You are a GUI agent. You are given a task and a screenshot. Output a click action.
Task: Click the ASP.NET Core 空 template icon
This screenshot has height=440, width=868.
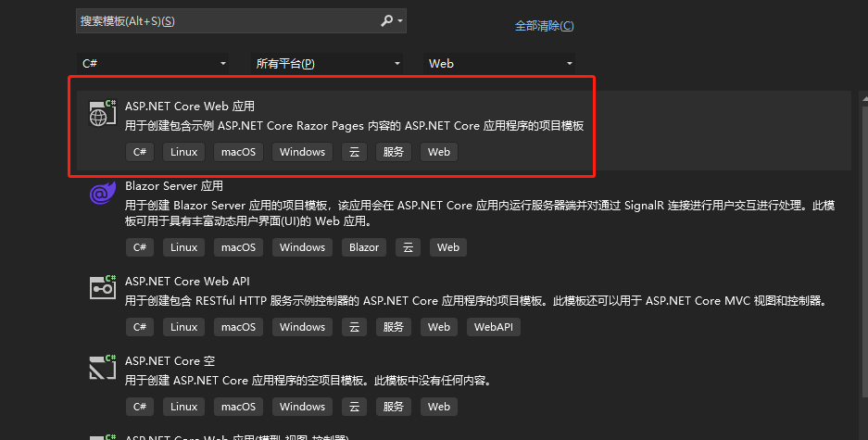click(103, 368)
